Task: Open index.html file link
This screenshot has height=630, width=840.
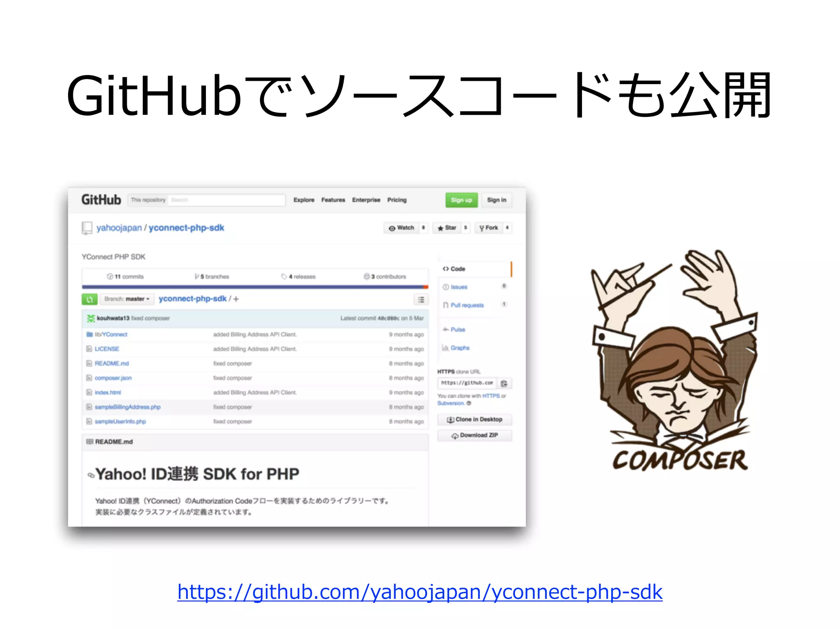Action: pos(108,393)
